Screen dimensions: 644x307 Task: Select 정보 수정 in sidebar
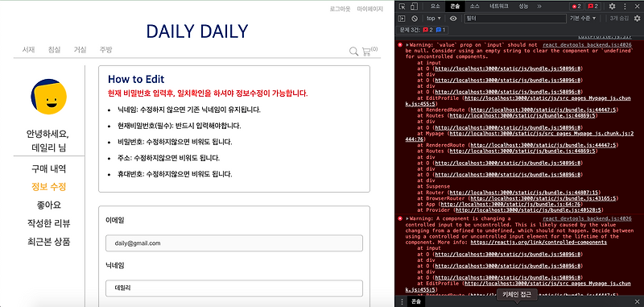[x=48, y=187]
